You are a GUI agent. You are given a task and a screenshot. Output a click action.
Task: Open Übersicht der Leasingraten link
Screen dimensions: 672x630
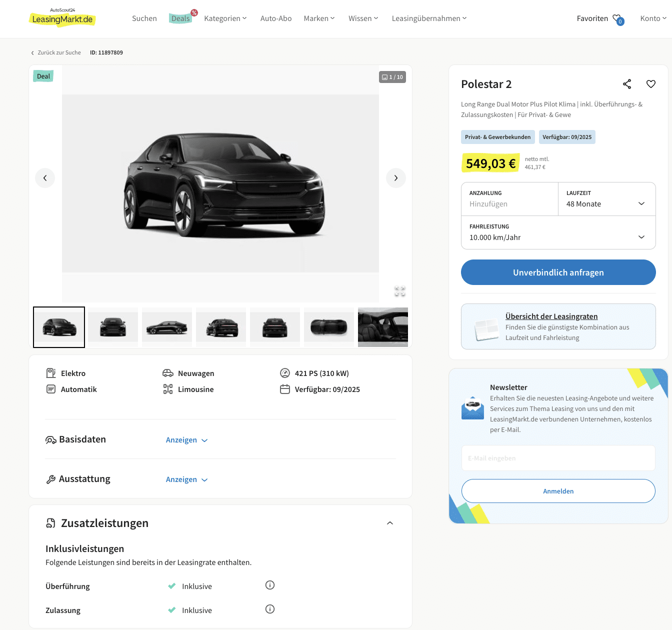[551, 316]
